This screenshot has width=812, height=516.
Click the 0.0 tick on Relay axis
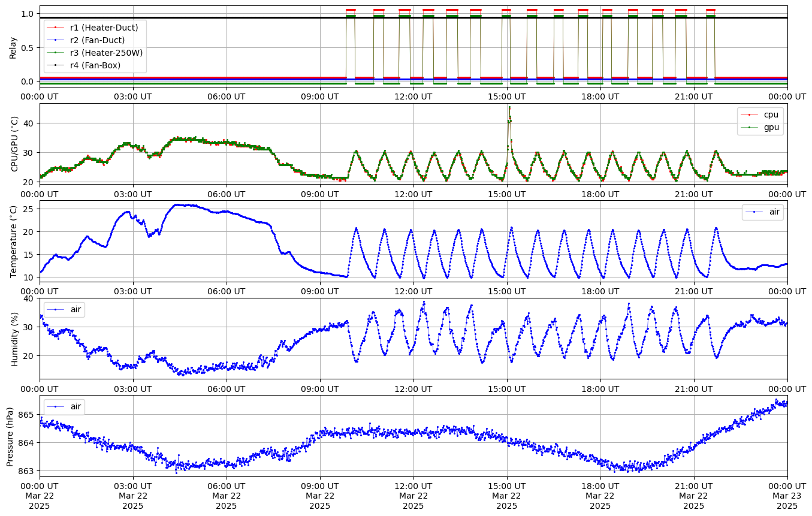29,82
